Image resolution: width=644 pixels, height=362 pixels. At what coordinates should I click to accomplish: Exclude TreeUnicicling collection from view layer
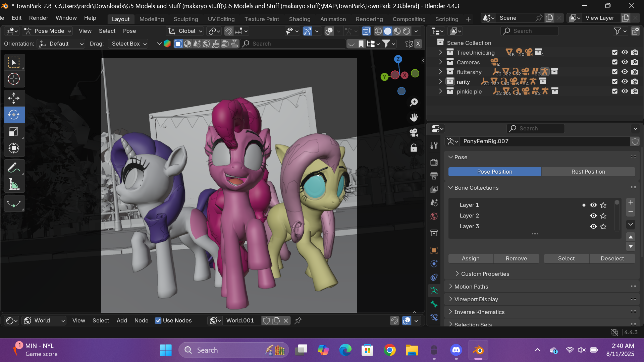(614, 52)
